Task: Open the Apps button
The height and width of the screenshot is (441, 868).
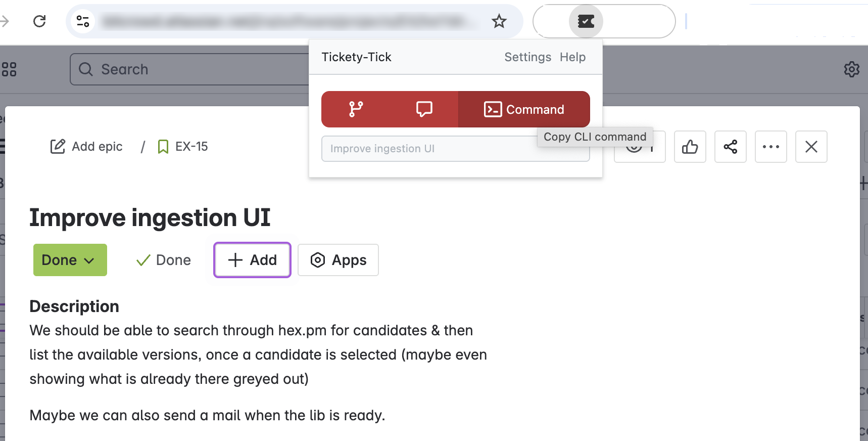Action: click(338, 260)
